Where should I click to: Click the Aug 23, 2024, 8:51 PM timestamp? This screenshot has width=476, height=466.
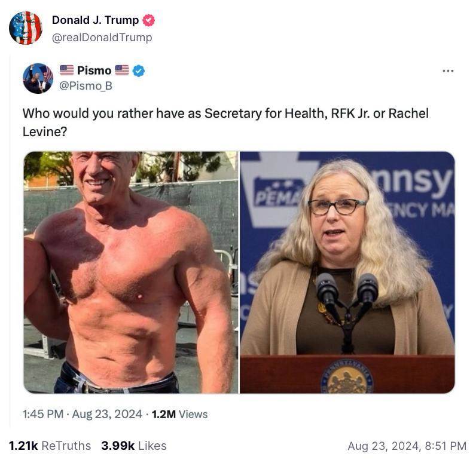point(407,446)
